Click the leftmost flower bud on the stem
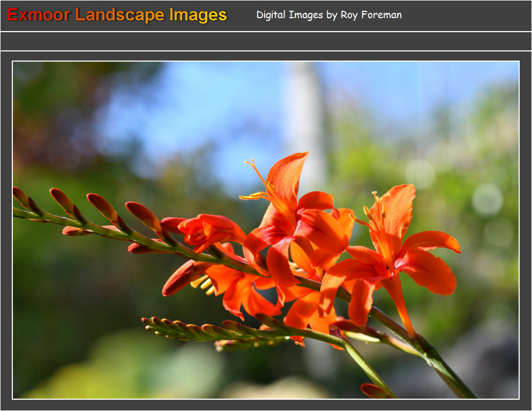Image resolution: width=532 pixels, height=411 pixels. pyautogui.click(x=23, y=197)
